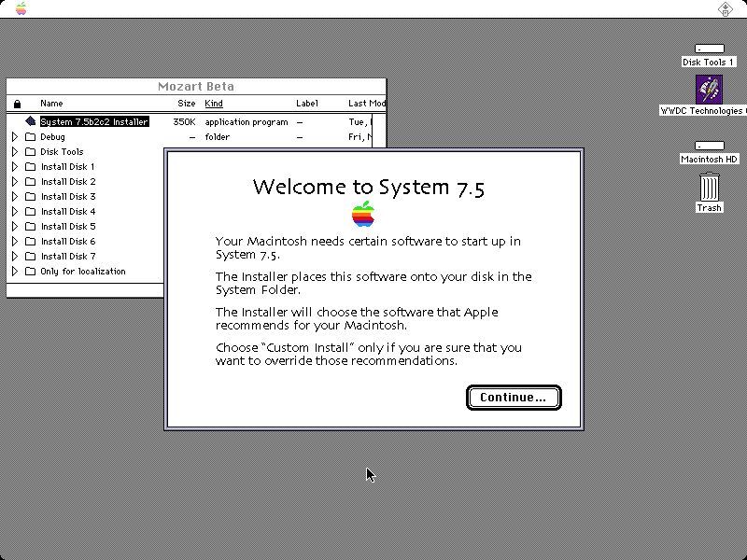Image resolution: width=747 pixels, height=560 pixels.
Task: Click the Disk Tools folder icon
Action: tap(31, 151)
